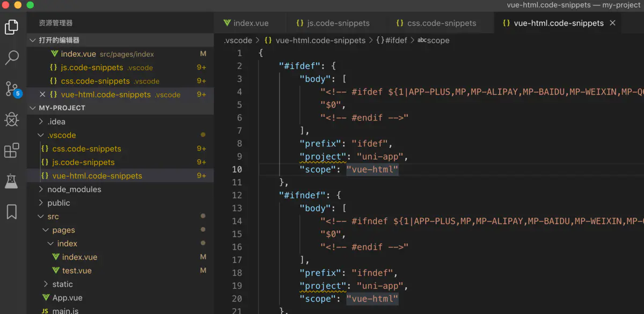Click green macOS zoom window button

pos(30,5)
